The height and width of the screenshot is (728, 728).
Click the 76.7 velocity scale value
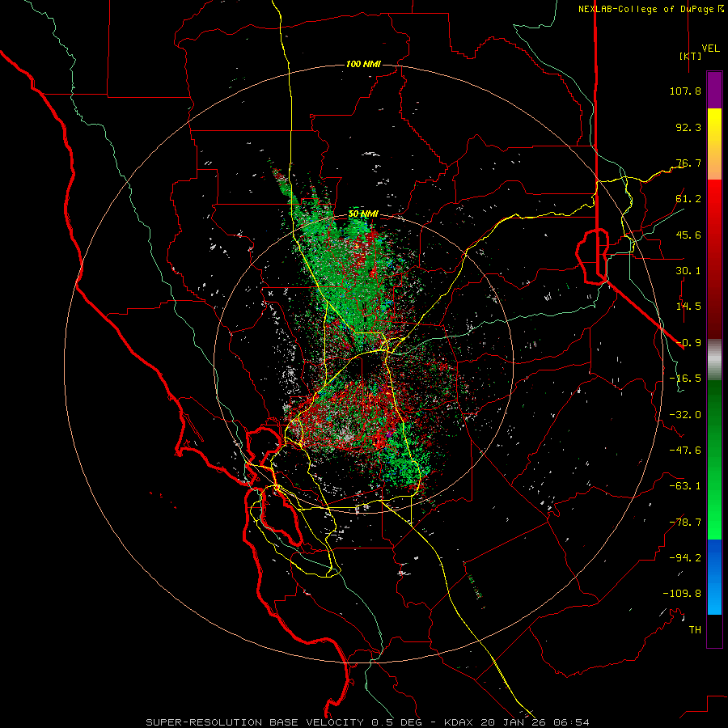[x=688, y=163]
